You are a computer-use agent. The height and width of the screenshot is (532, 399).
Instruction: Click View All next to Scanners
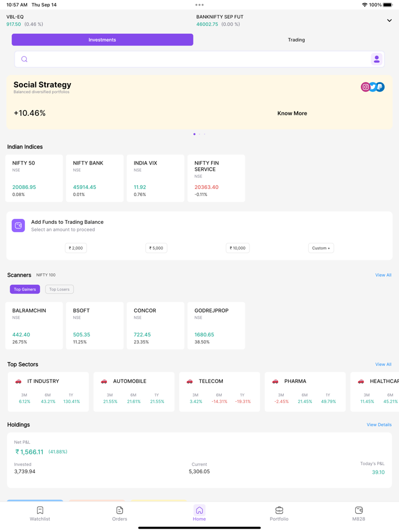point(383,275)
